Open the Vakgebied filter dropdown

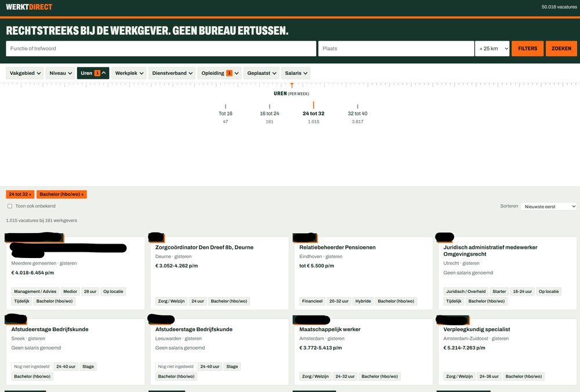click(25, 73)
